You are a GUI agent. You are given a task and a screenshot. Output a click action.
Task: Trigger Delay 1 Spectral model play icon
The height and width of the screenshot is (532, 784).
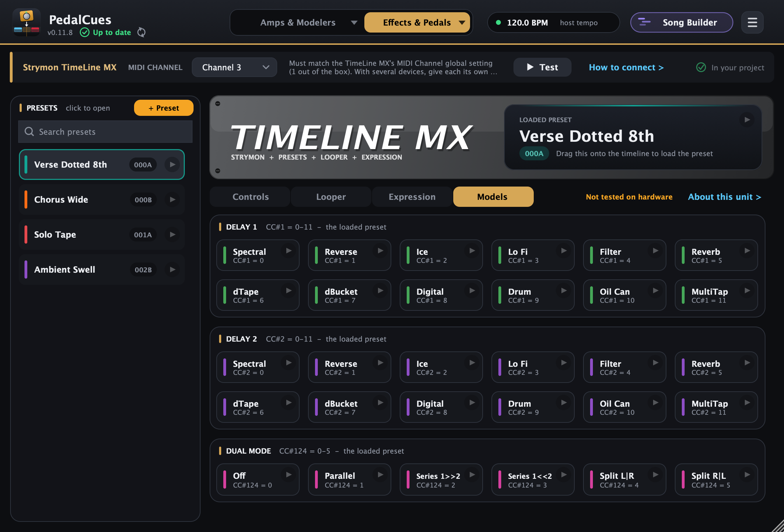click(289, 251)
